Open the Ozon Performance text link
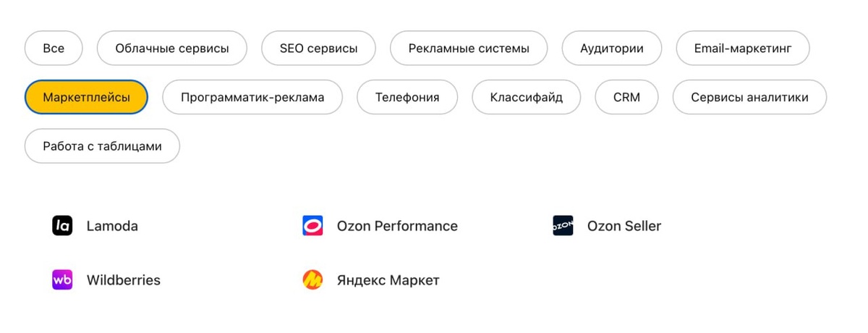Screen dimensions: 868x333 [x=397, y=226]
